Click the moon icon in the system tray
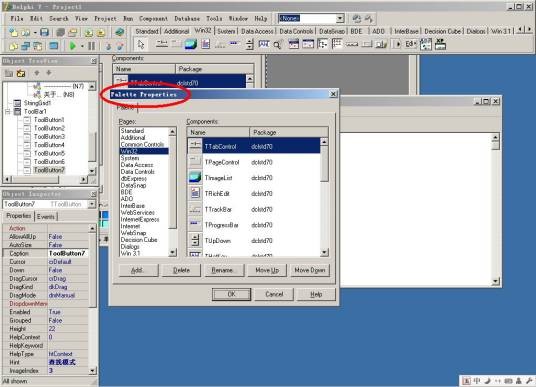 (x=487, y=381)
